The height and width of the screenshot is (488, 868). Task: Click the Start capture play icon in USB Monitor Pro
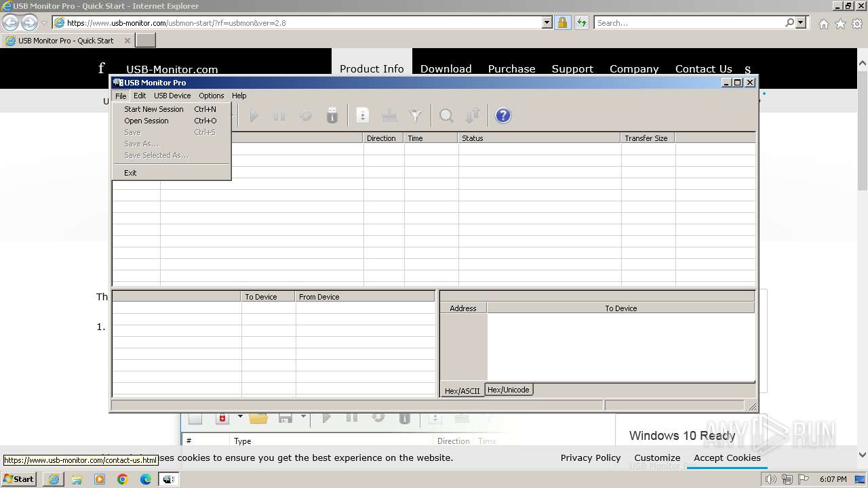254,116
